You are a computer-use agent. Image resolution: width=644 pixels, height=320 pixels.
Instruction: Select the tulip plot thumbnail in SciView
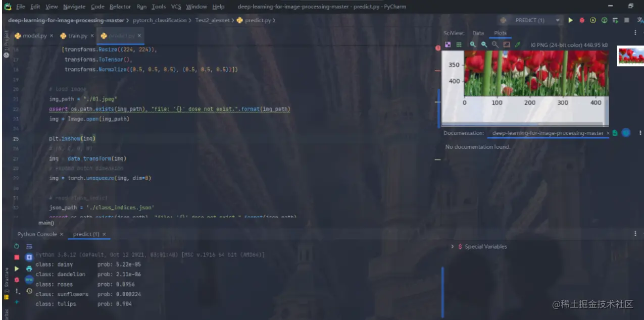tap(631, 56)
